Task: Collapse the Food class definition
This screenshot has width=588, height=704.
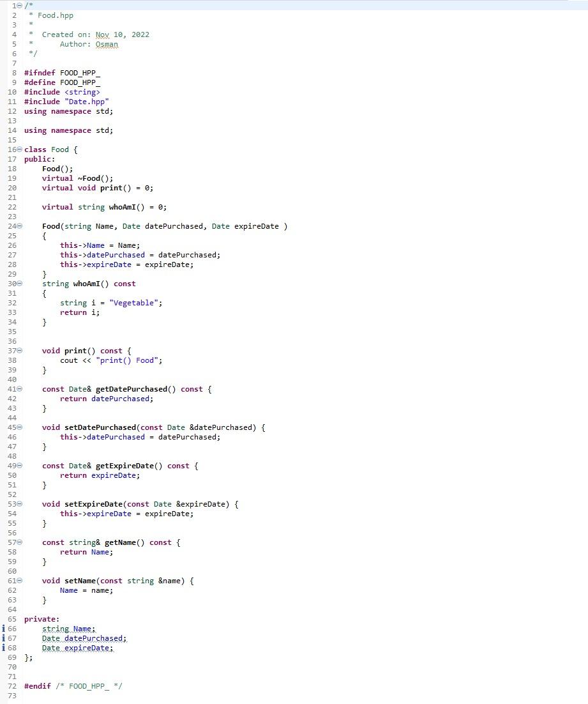Action: 18,149
